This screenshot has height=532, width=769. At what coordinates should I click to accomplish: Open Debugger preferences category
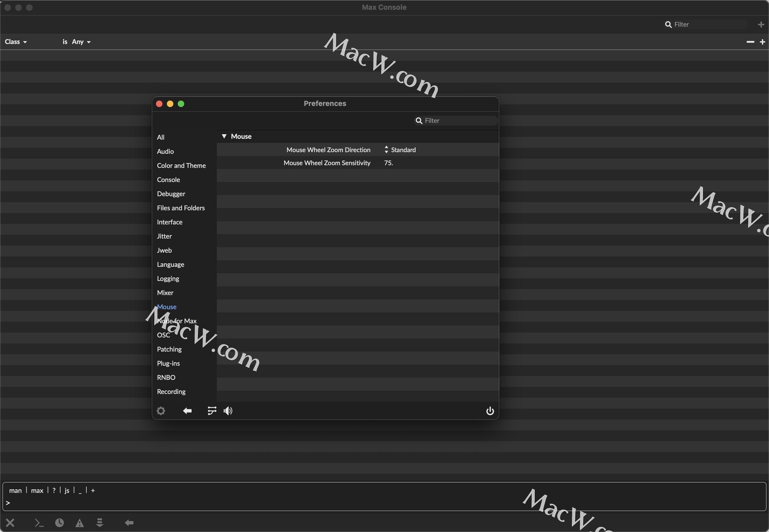pyautogui.click(x=171, y=194)
